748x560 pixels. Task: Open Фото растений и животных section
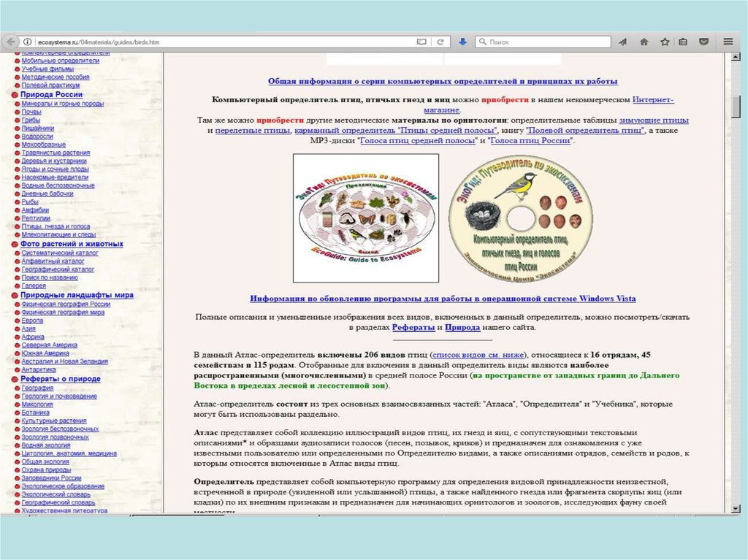click(72, 244)
